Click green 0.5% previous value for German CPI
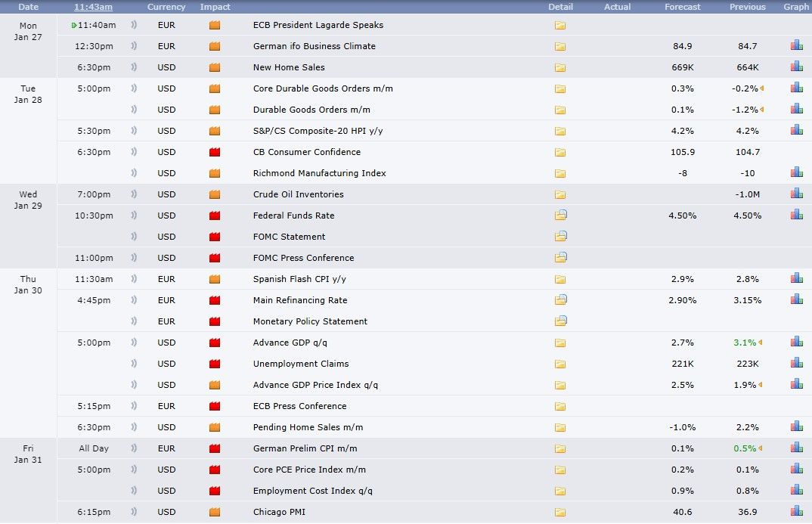The width and height of the screenshot is (812, 524). click(745, 448)
